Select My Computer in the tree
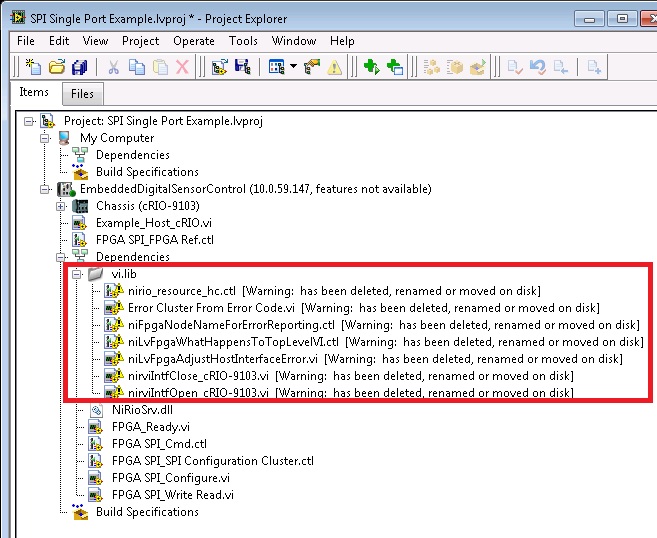This screenshot has height=538, width=657. [x=117, y=138]
